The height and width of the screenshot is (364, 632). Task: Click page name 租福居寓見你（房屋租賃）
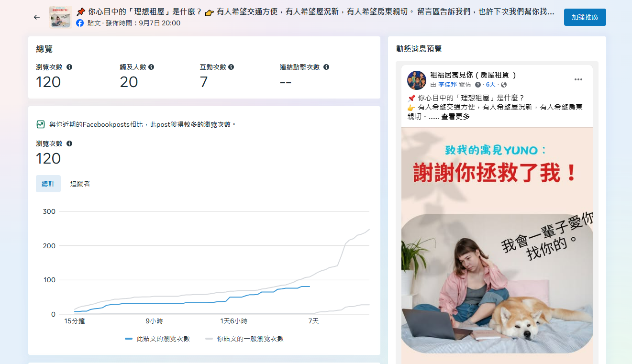coord(473,75)
